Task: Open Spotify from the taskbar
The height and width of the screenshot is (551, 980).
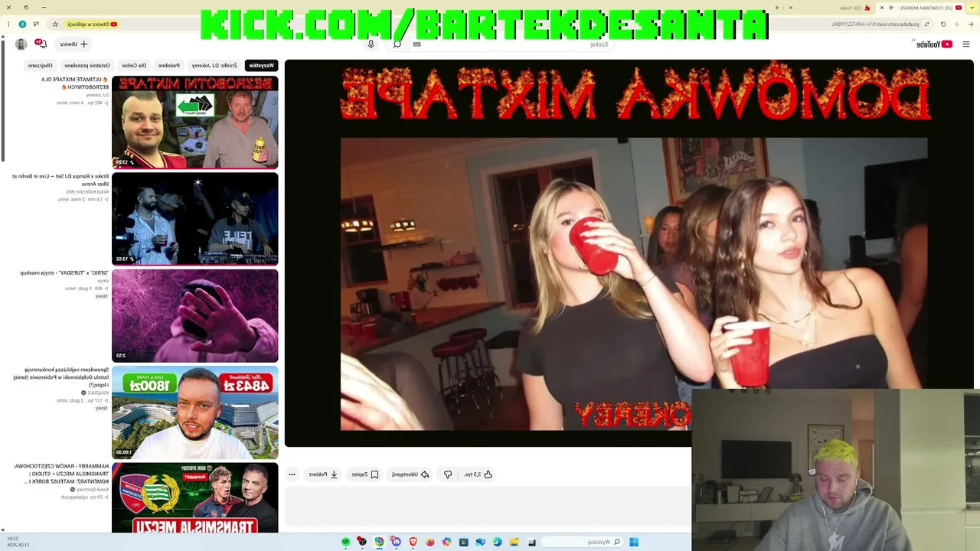Action: (x=346, y=543)
